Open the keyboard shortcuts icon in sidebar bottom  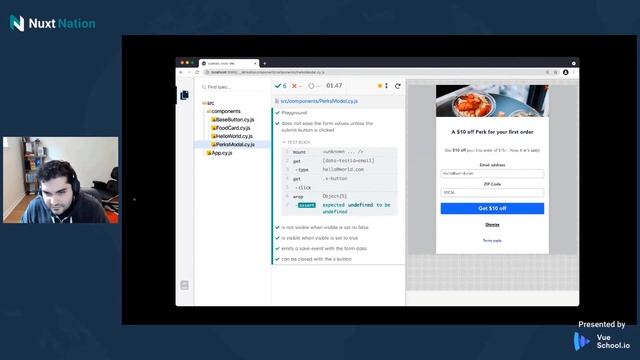[x=184, y=285]
